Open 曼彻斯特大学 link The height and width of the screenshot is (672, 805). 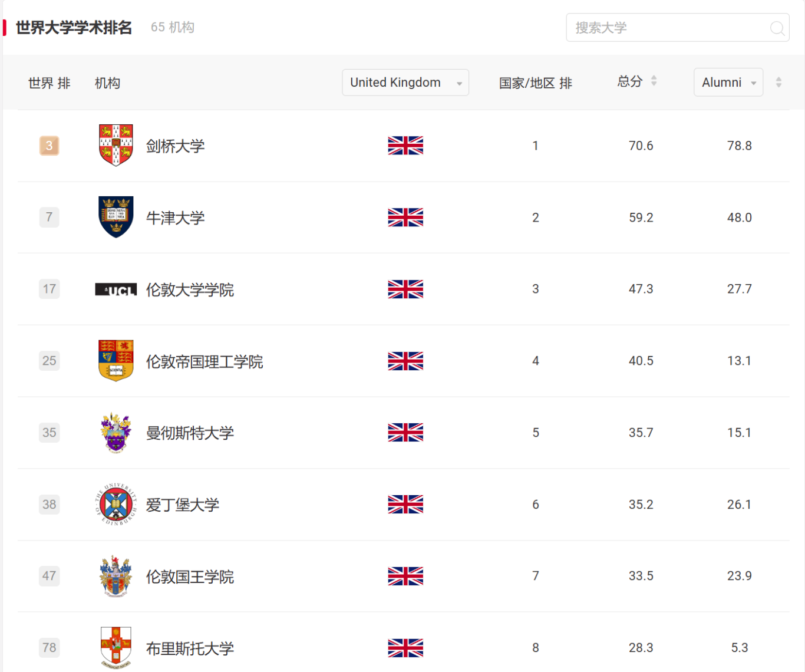(190, 433)
